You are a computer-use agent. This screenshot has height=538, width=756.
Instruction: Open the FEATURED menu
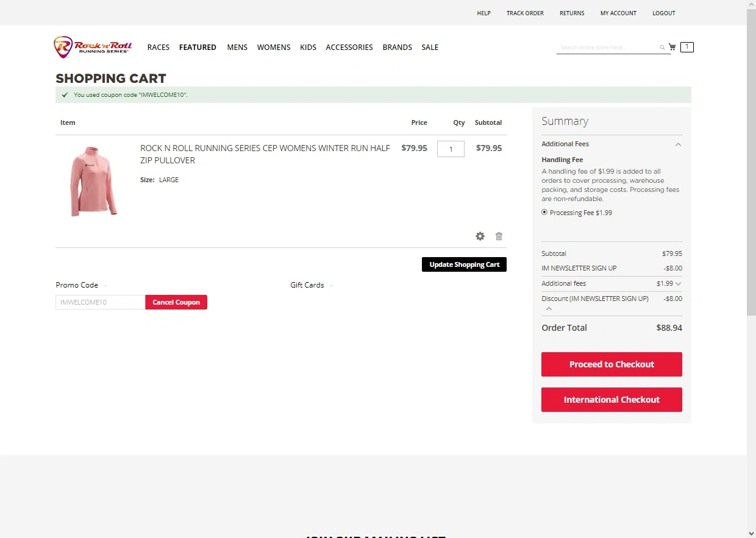198,47
